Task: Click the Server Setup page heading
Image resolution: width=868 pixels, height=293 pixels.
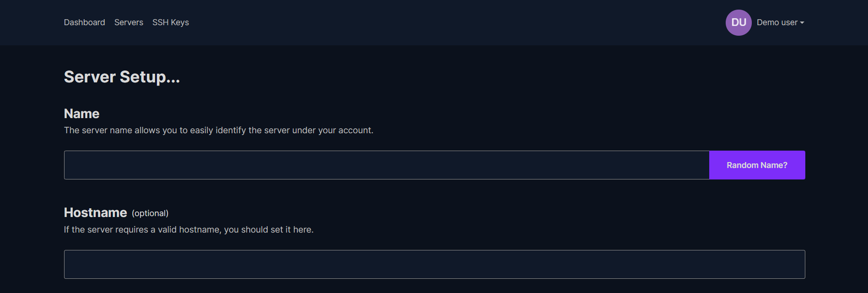Action: 121,76
